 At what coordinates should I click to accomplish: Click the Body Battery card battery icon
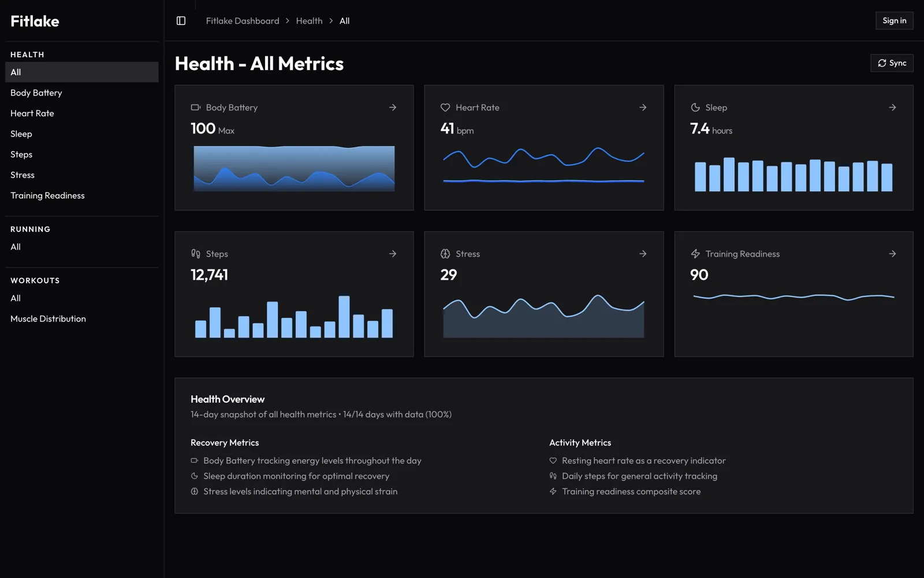[196, 108]
